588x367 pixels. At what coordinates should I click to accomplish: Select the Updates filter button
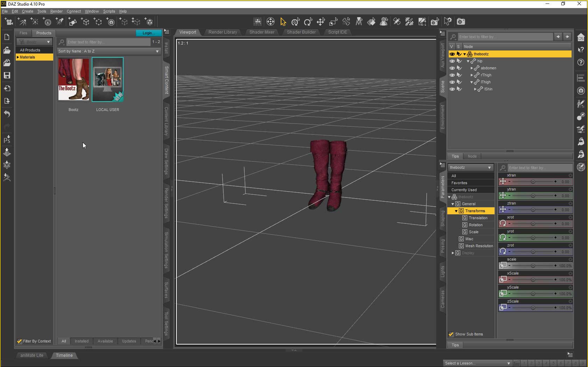[129, 341]
